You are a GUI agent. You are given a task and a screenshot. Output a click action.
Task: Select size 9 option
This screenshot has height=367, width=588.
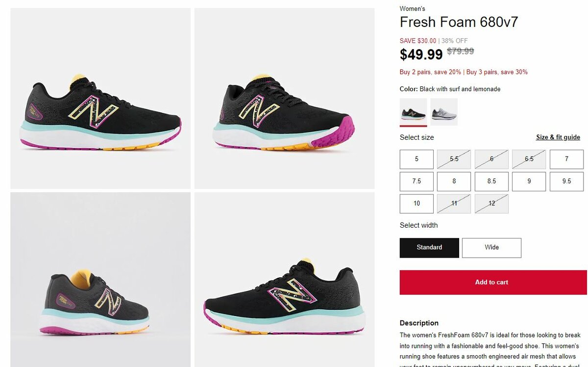[x=529, y=182]
